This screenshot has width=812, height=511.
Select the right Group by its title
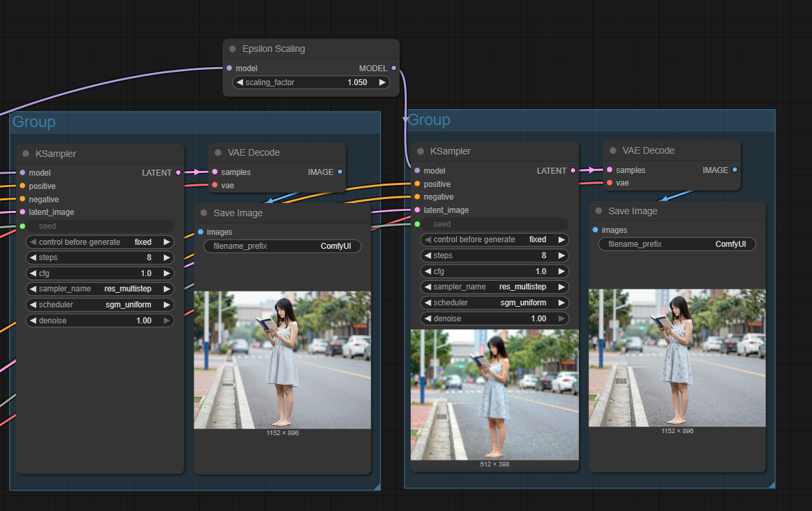coord(429,120)
